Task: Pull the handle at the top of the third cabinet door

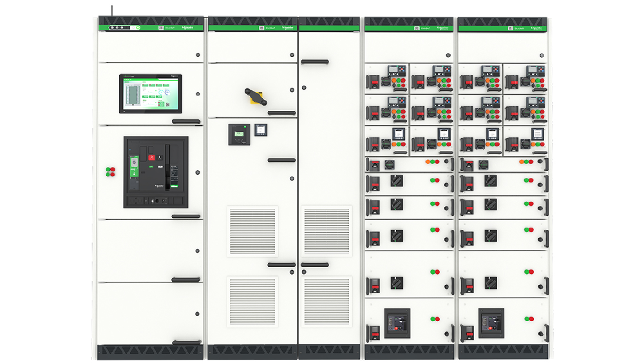Action: pyautogui.click(x=314, y=62)
